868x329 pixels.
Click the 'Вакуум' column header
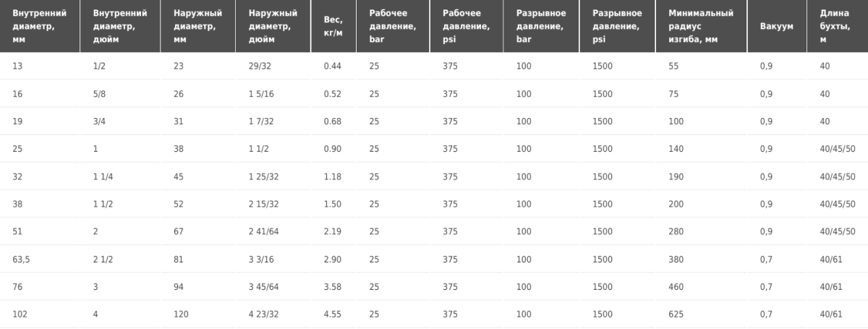(777, 26)
